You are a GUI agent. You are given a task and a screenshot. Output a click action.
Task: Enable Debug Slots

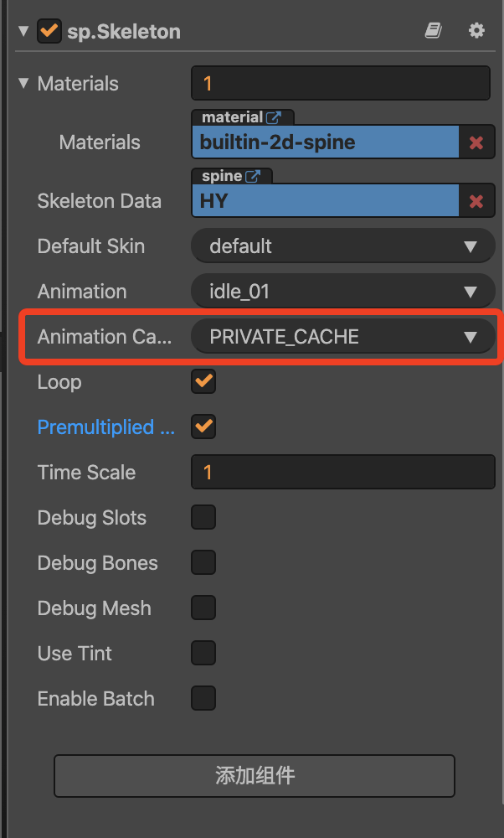203,518
